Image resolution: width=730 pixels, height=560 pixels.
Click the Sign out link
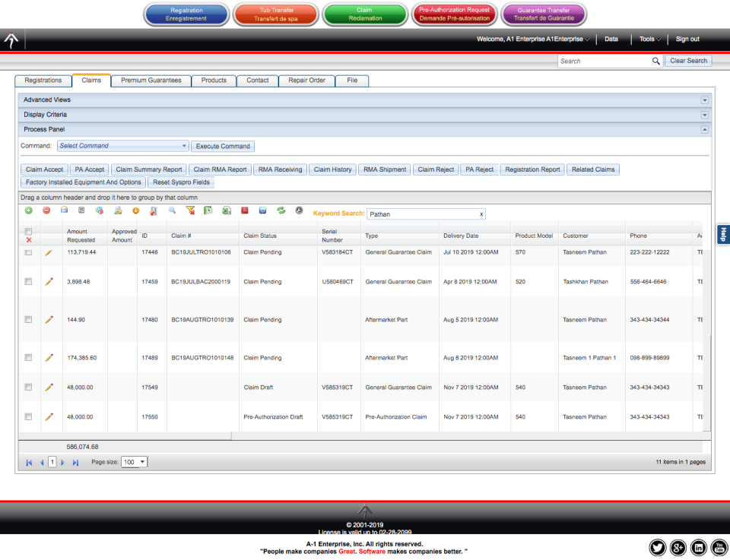(687, 39)
